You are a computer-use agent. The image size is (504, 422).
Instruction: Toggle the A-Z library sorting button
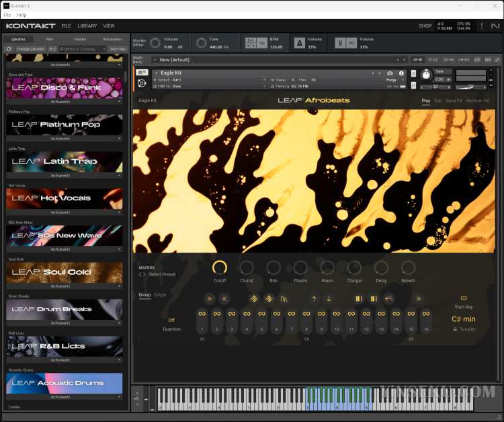(x=52, y=49)
